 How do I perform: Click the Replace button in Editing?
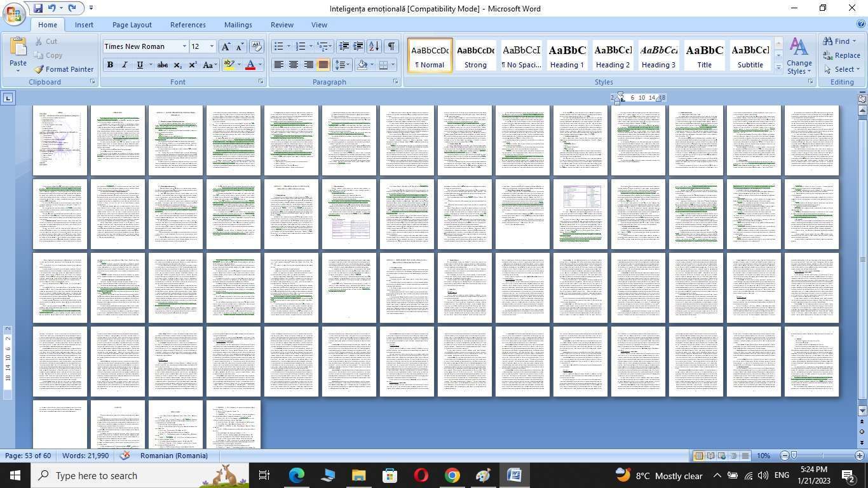(841, 55)
